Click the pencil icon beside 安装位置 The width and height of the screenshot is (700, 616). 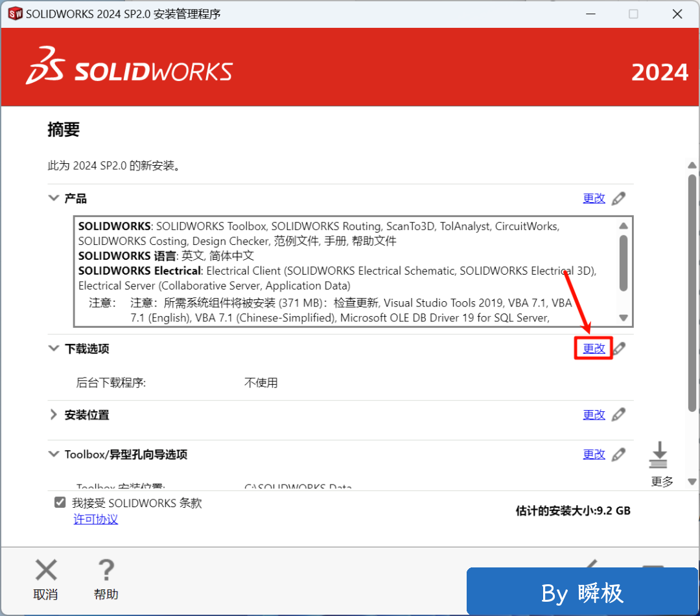(x=619, y=415)
